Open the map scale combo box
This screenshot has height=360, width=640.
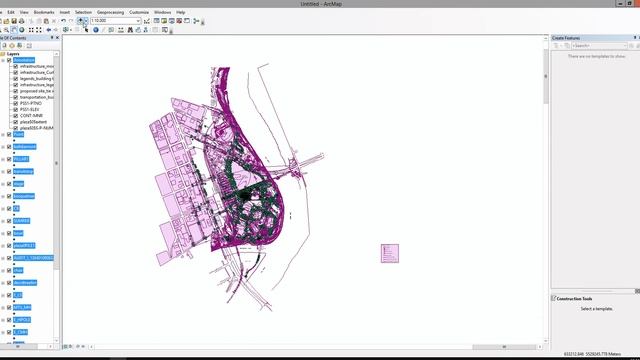[116, 20]
